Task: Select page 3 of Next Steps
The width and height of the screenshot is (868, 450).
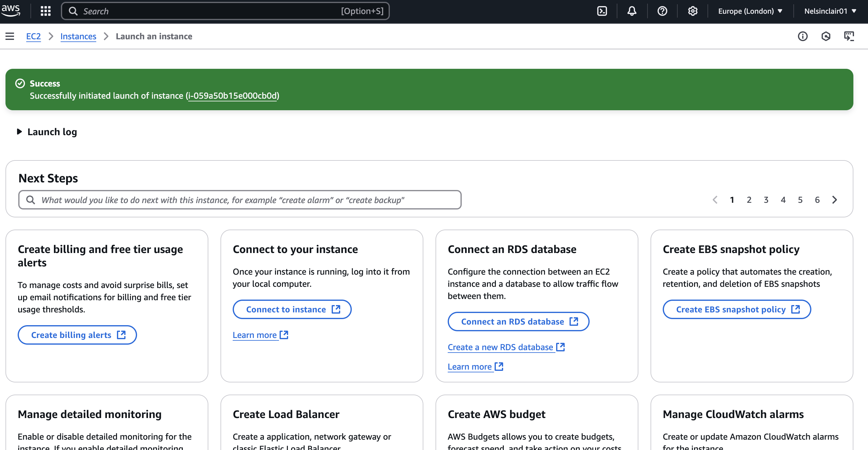Action: pos(766,200)
